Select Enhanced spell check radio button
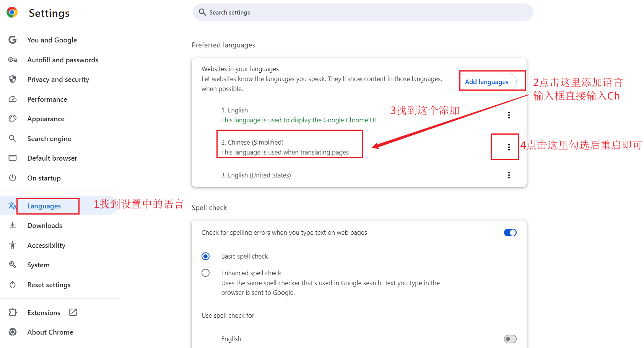This screenshot has width=644, height=348. coord(206,273)
